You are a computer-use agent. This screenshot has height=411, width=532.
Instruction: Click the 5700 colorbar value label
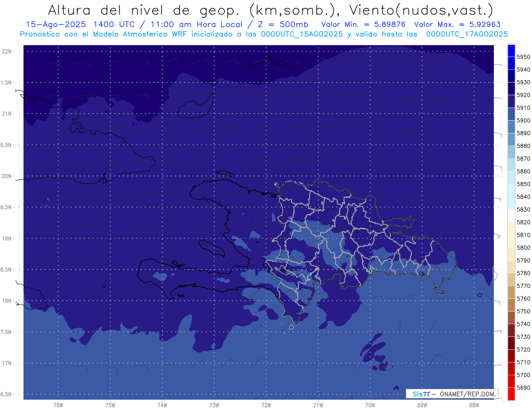point(523,375)
